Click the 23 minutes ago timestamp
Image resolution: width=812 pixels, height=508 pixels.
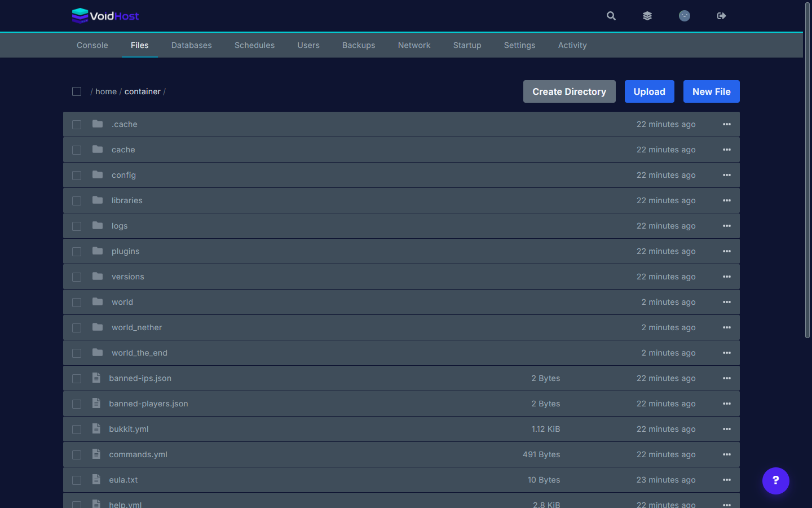click(666, 480)
